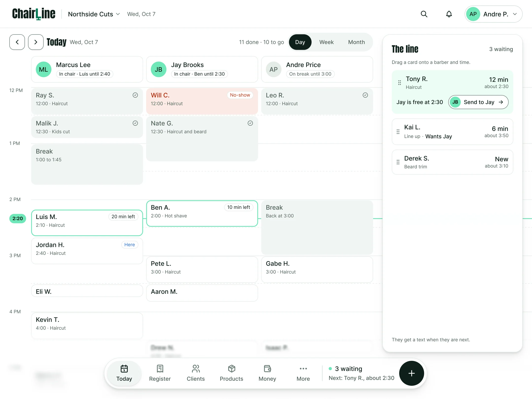The height and width of the screenshot is (399, 532).
Task: Grab drag handle on Kai L. card
Action: (x=398, y=132)
